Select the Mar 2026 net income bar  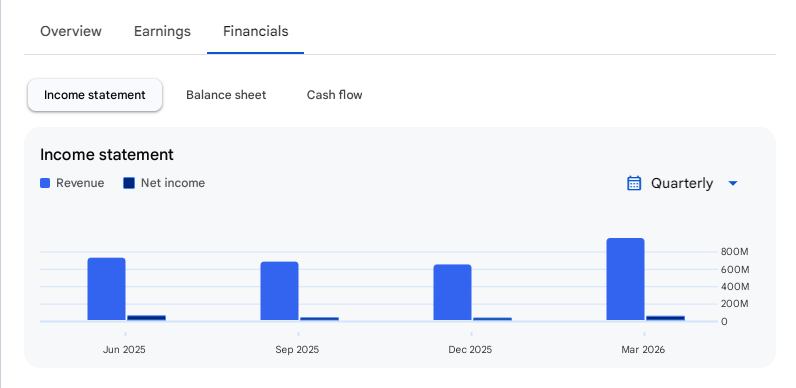pyautogui.click(x=666, y=318)
